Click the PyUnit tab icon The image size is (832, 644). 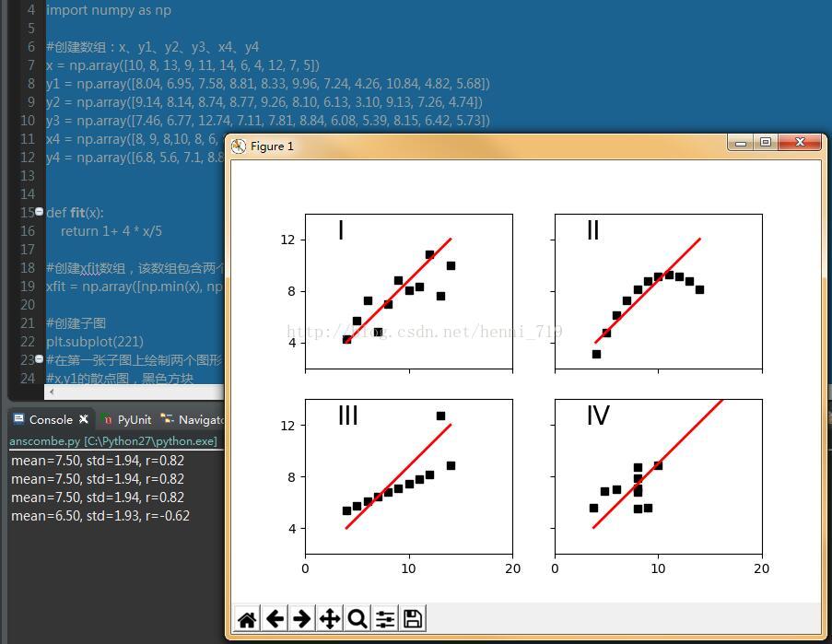tap(107, 419)
